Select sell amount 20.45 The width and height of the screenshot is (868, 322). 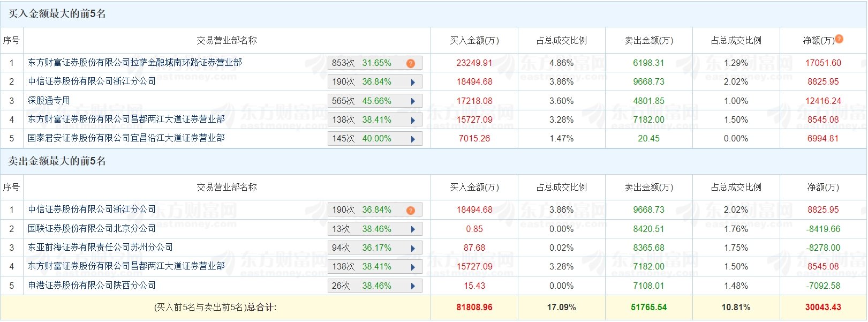[x=649, y=139]
